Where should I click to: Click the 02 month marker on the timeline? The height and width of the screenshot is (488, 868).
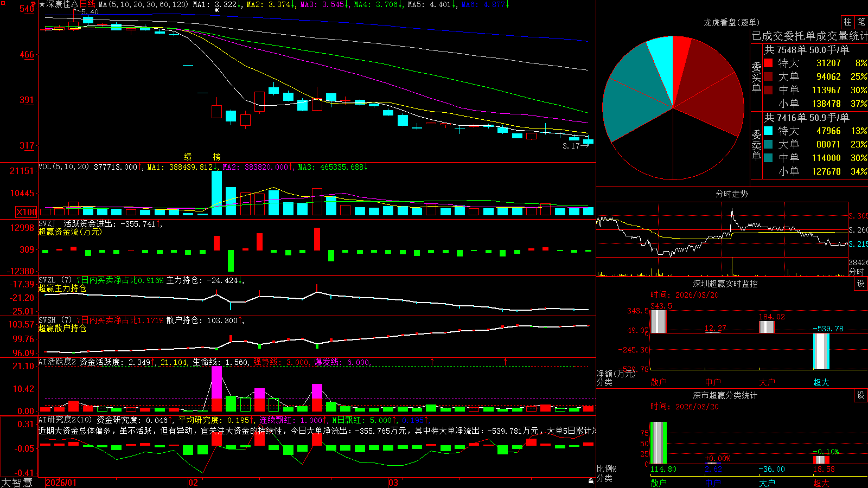coord(193,483)
